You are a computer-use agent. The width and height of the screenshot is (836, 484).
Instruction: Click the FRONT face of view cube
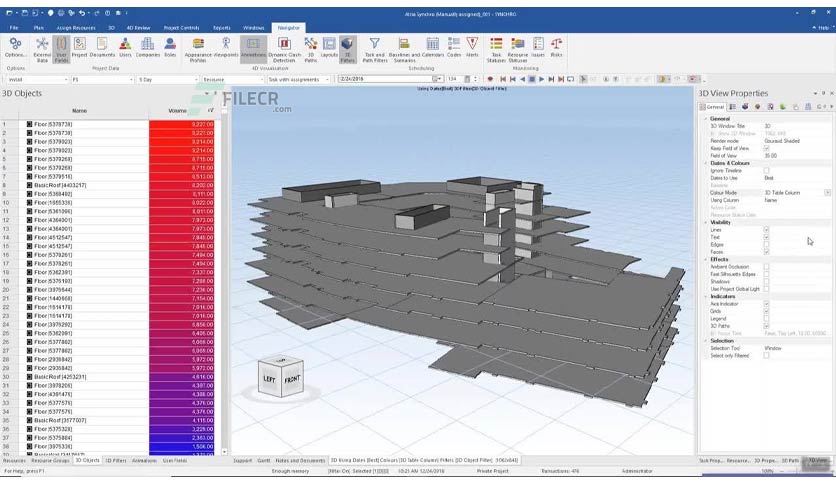click(293, 380)
